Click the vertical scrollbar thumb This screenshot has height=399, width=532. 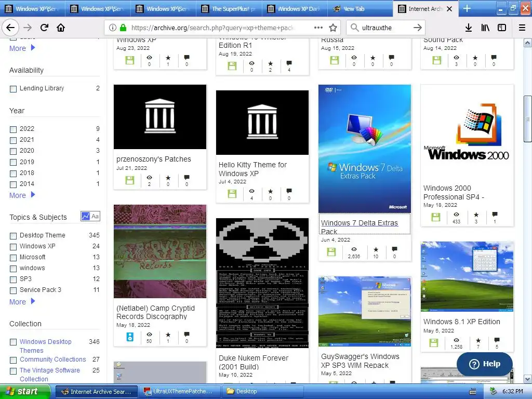coord(528,119)
